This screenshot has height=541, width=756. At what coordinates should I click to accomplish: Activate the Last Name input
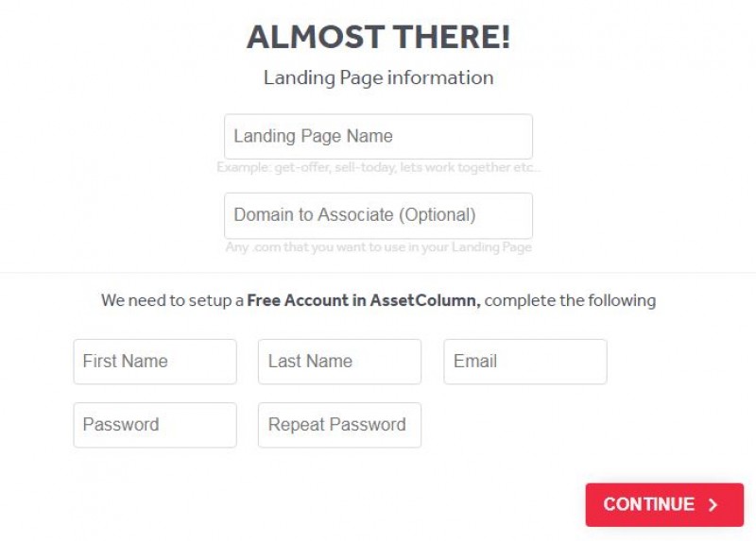(x=339, y=362)
